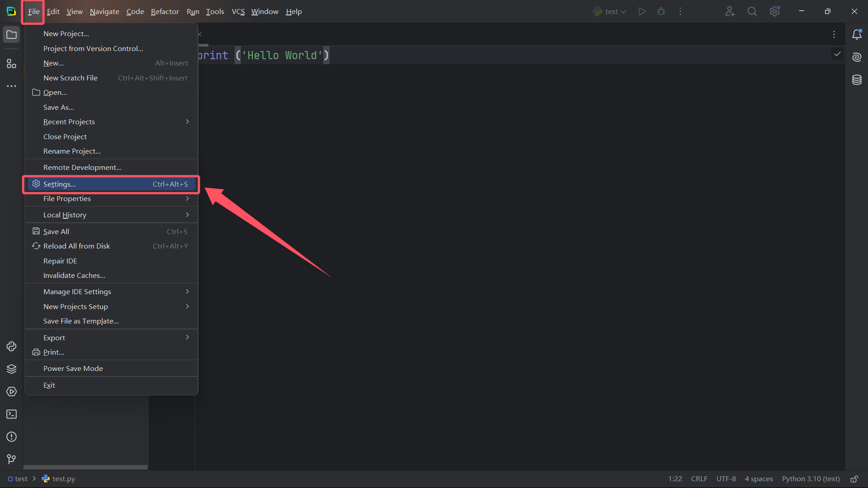
Task: Choose Invalidate Caches... option
Action: pos(74,276)
